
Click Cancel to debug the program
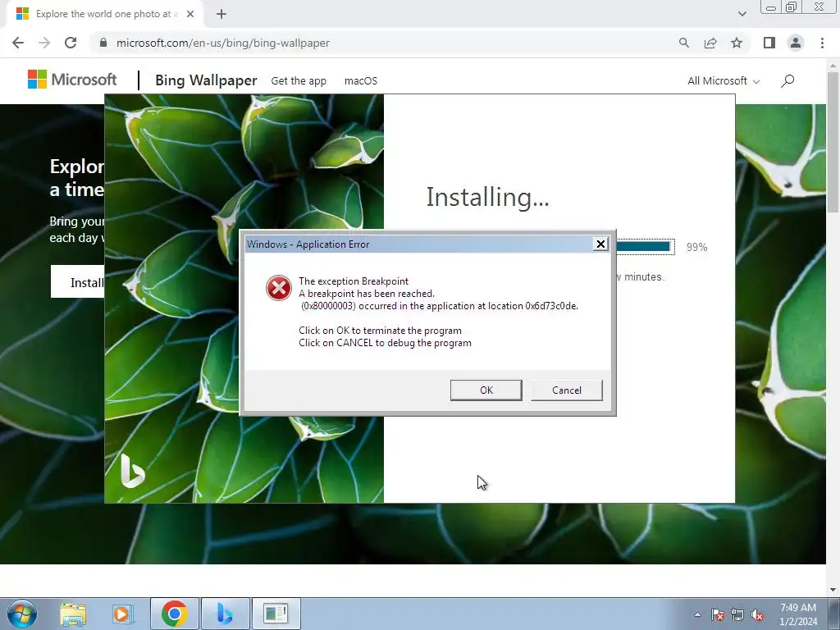[x=566, y=390]
